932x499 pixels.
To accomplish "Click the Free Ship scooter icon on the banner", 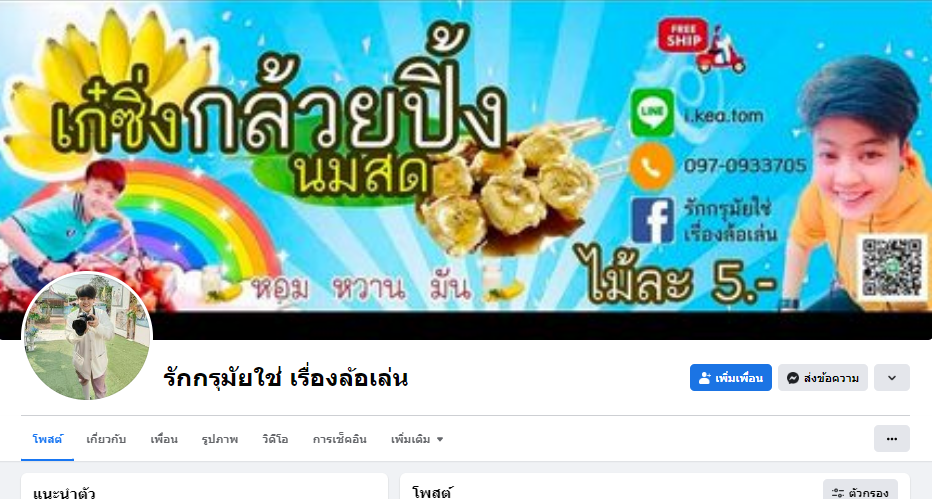I will click(701, 46).
